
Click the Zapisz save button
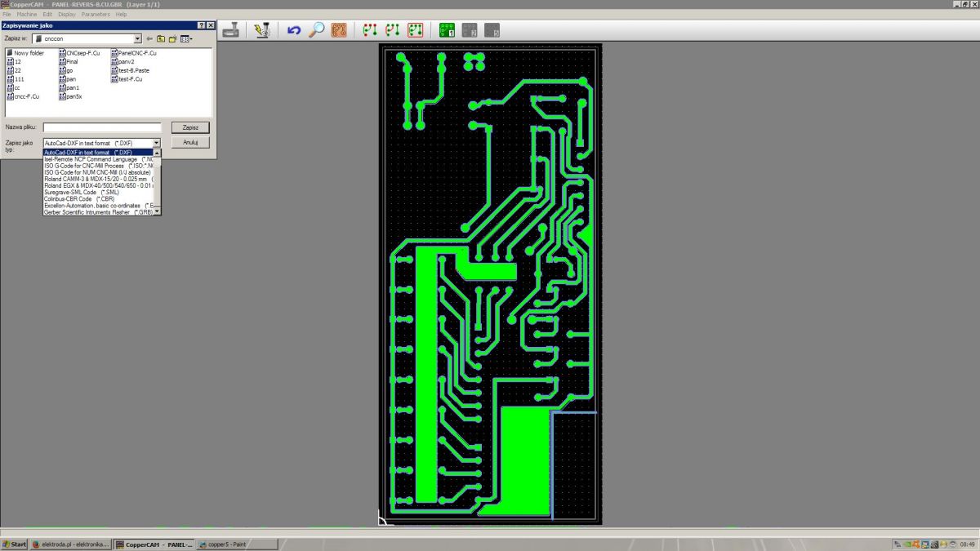[x=190, y=127]
